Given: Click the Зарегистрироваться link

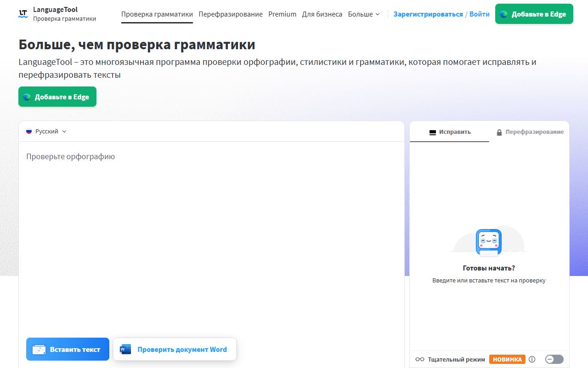Looking at the screenshot, I should click(x=428, y=14).
